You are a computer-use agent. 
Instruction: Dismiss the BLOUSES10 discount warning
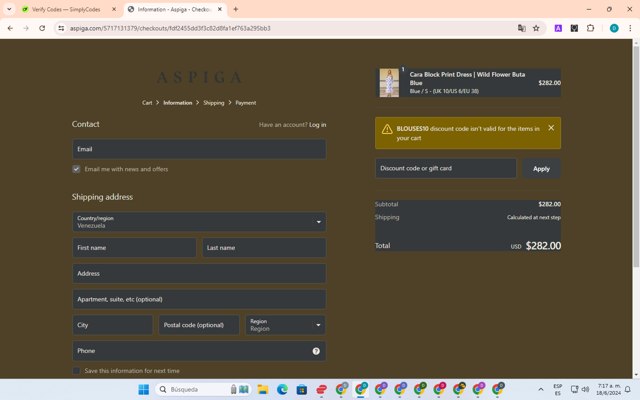tap(551, 128)
